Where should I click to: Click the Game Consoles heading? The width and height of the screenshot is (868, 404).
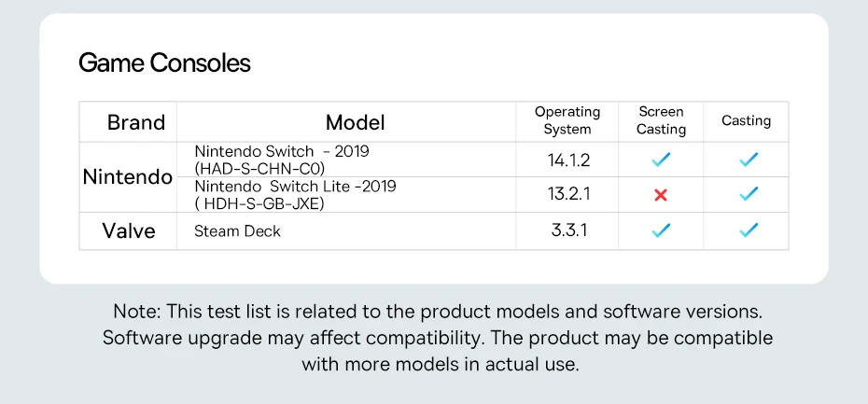164,63
